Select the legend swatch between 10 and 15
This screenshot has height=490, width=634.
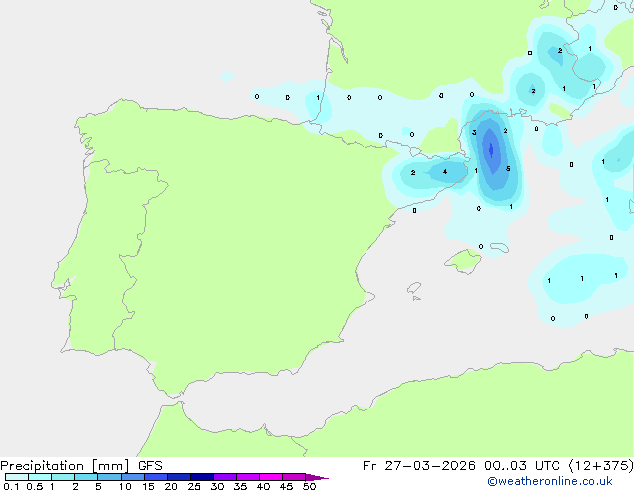point(132,477)
